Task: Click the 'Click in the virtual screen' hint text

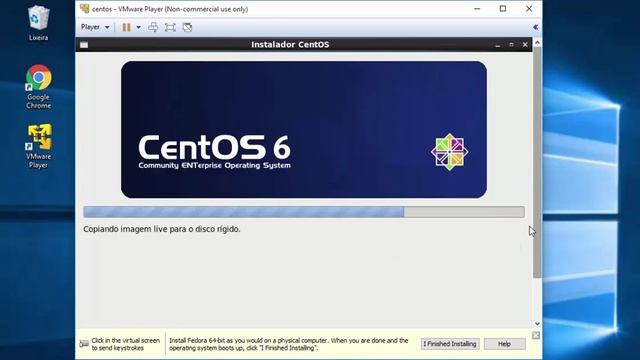Action: pos(125,344)
